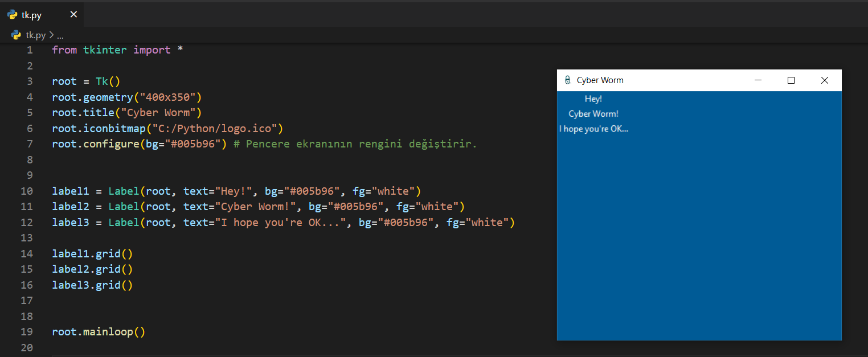This screenshot has height=357, width=868.
Task: Close the tk.py editor tab
Action: [73, 15]
